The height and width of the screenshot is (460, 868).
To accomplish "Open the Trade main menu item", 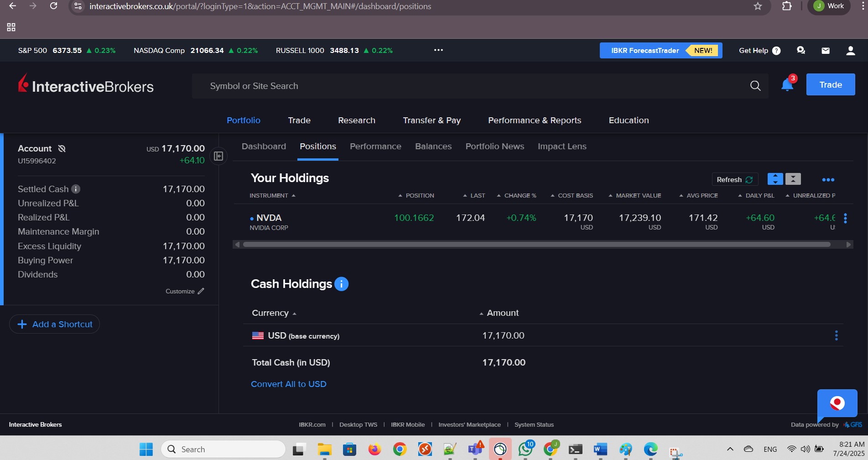I will pos(299,120).
